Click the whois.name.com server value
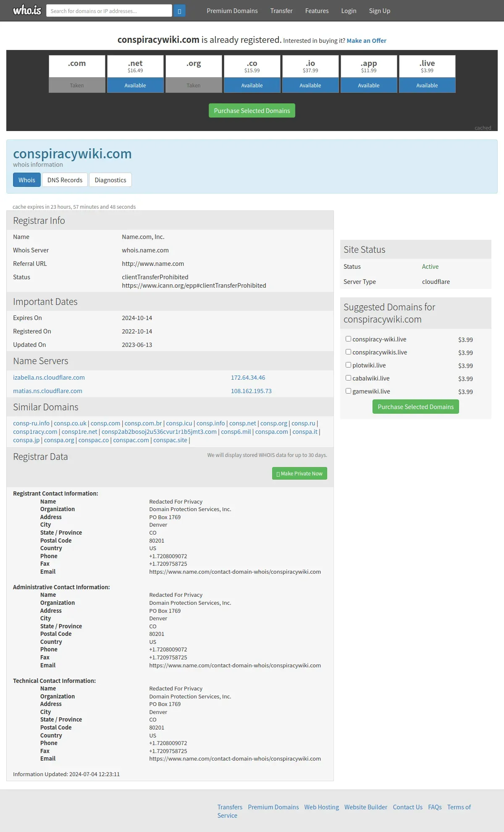 (x=145, y=250)
